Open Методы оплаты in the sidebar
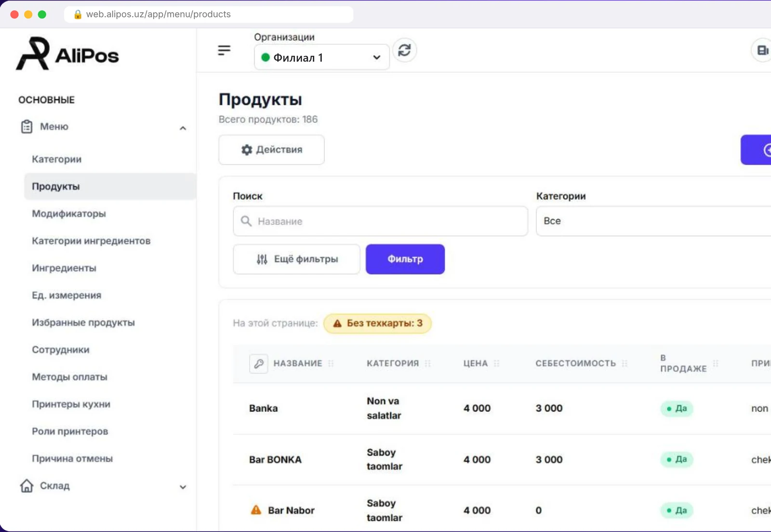771x532 pixels. [70, 377]
